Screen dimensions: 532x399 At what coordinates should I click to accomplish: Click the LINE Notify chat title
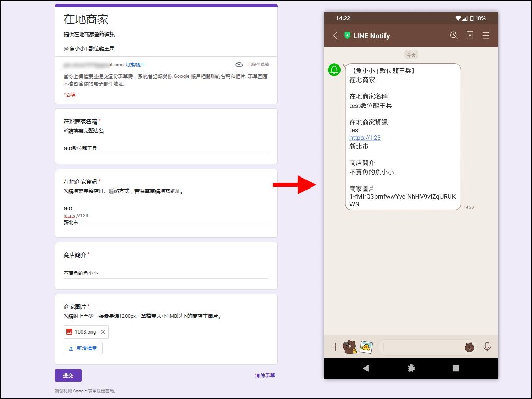[x=371, y=36]
